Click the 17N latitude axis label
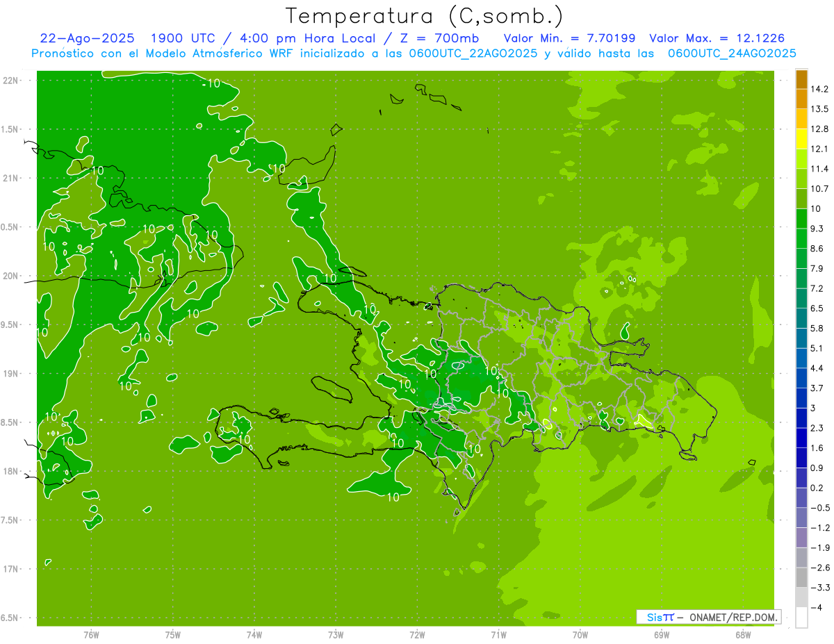Image resolution: width=834 pixels, height=644 pixels. pos(10,569)
